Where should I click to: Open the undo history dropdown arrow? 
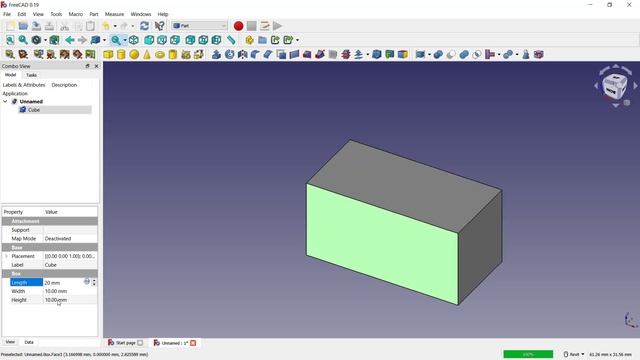[x=115, y=26]
